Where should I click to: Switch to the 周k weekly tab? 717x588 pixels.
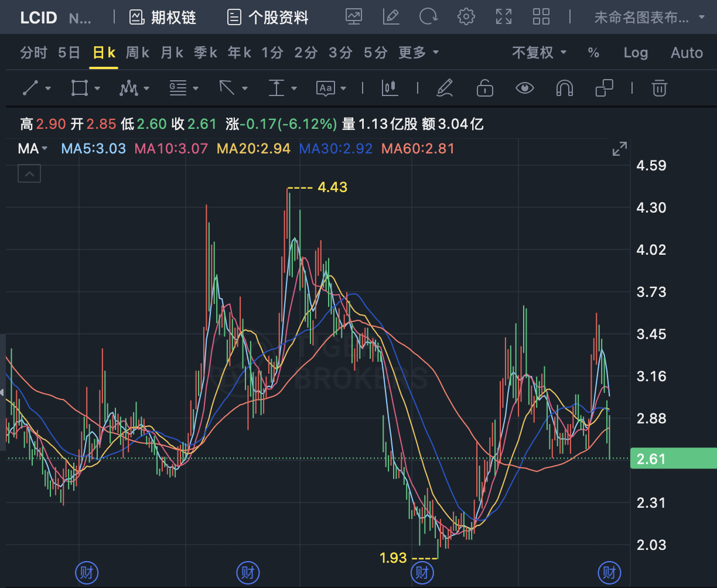tap(138, 53)
